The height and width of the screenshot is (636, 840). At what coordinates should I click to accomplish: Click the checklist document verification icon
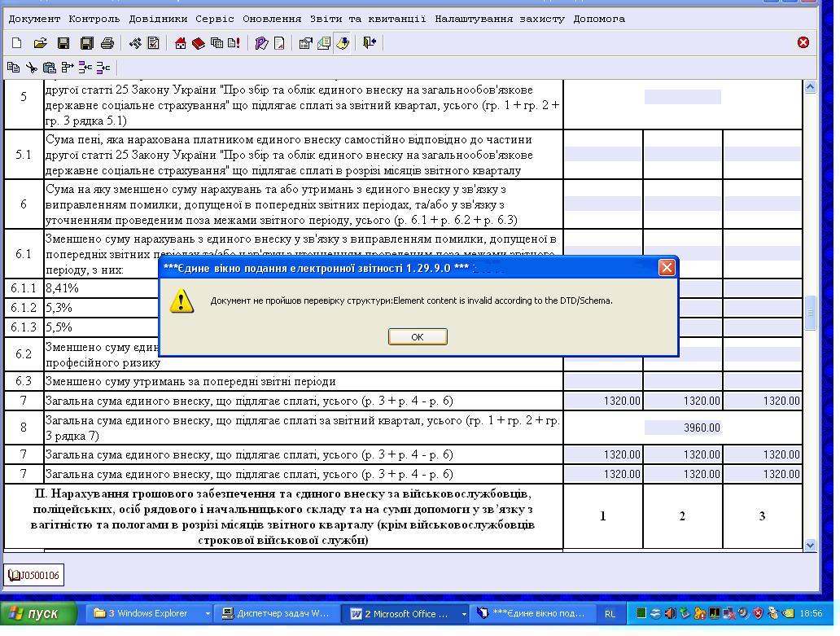(153, 43)
